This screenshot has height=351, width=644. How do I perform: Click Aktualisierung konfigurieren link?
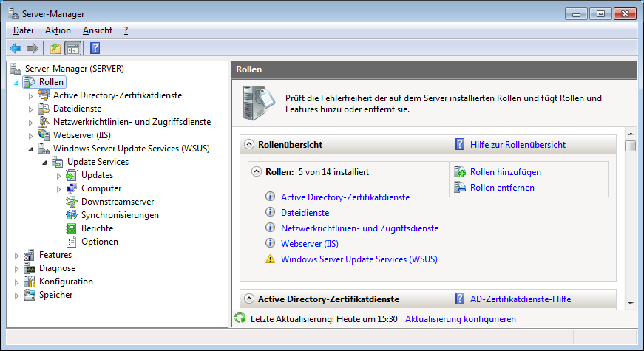point(461,319)
